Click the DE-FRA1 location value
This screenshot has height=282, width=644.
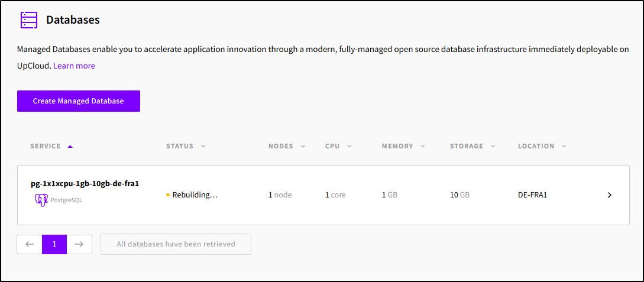tap(532, 195)
